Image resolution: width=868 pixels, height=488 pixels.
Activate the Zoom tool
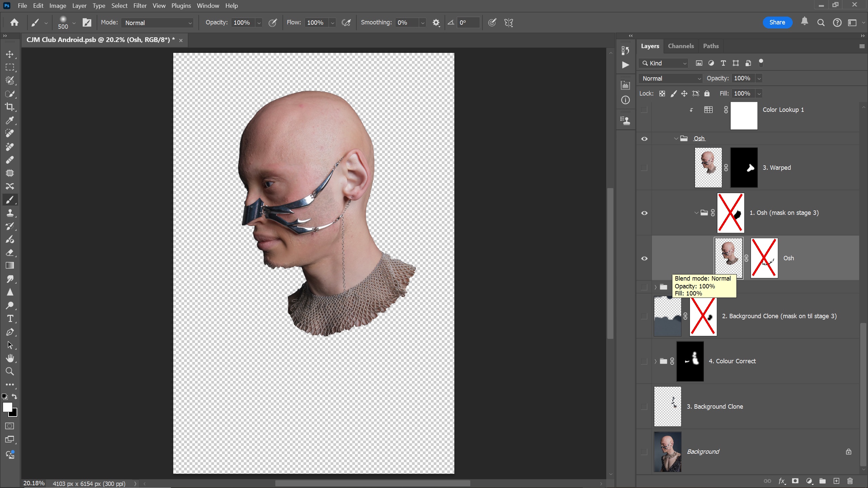coord(10,371)
